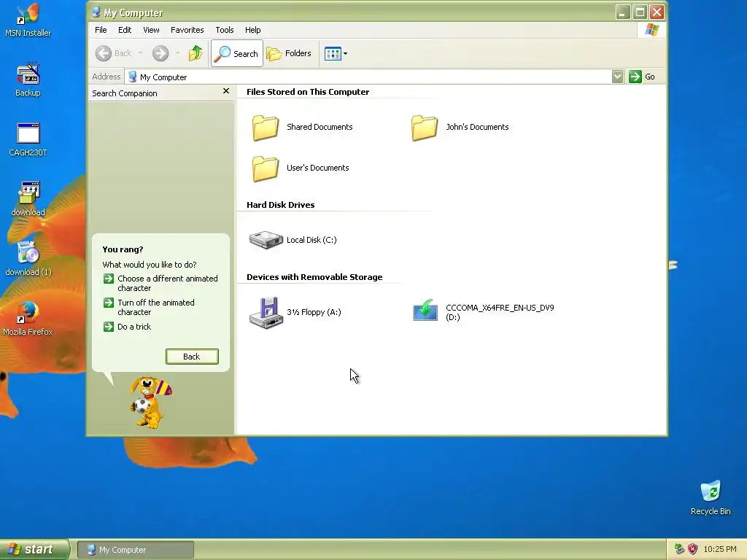
Task: Select the Recycle Bin icon
Action: (x=711, y=498)
